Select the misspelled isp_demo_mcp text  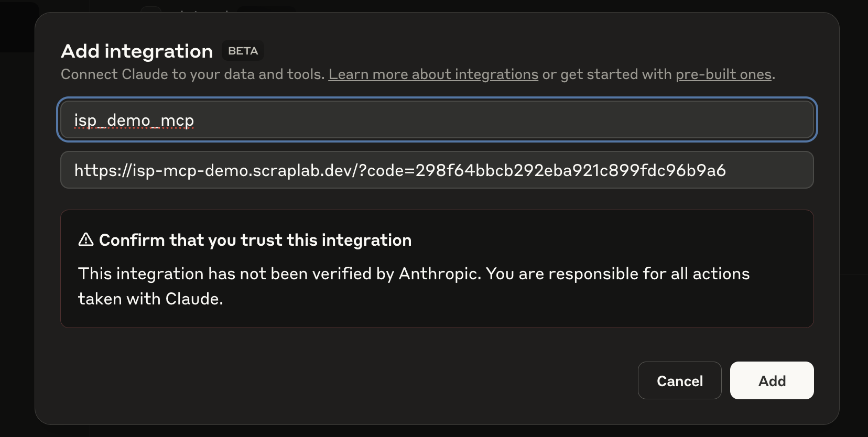(134, 119)
